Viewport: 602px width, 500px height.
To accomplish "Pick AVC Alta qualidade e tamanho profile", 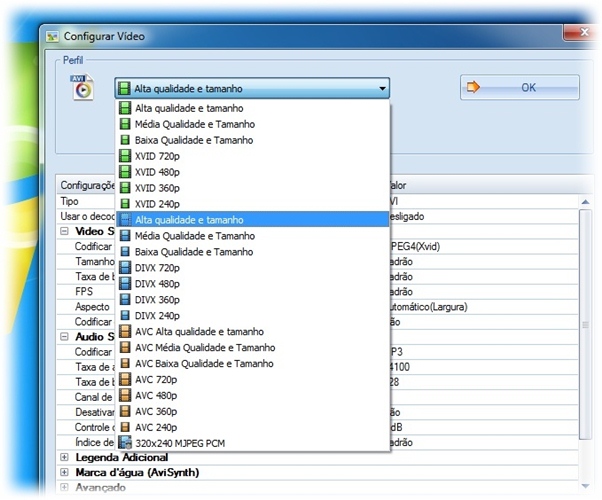I will 200,332.
